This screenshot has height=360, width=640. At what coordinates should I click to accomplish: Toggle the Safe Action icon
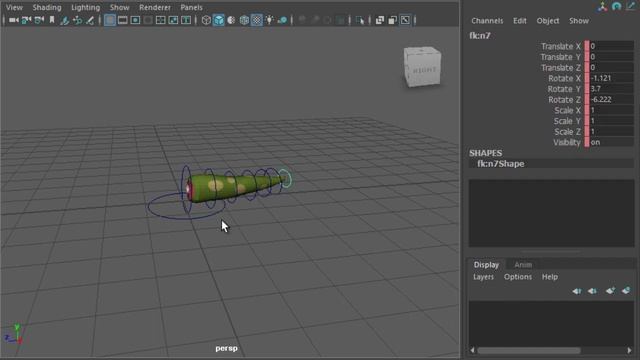click(x=173, y=20)
